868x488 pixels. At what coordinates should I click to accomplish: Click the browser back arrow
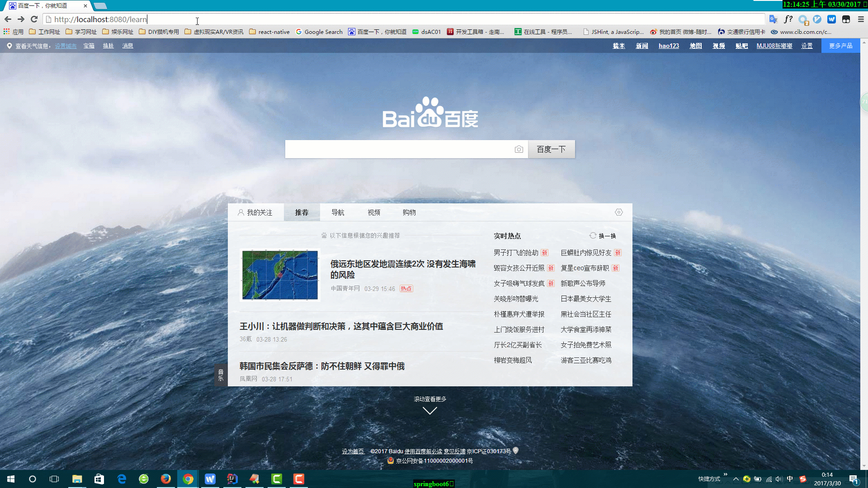coord(8,19)
